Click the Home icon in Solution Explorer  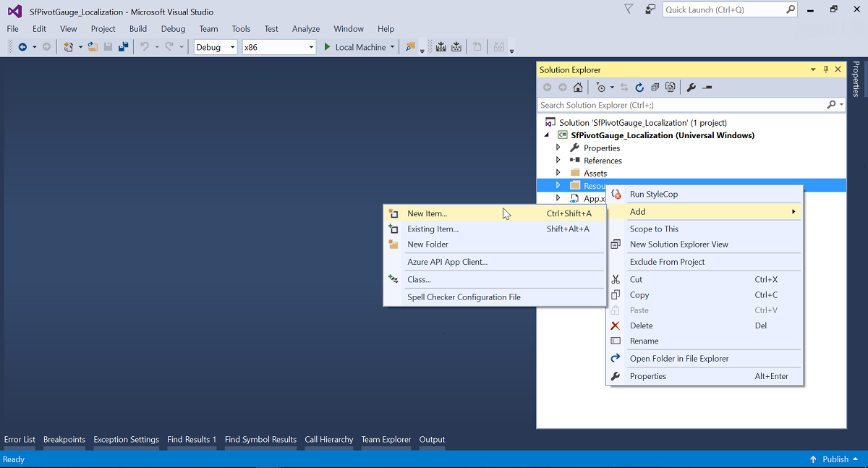[577, 88]
